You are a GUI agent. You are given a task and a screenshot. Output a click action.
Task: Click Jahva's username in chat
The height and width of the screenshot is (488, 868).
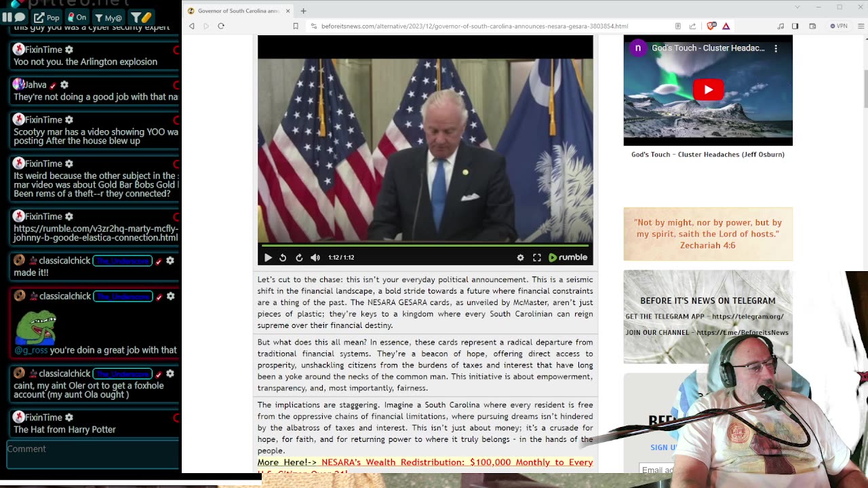37,85
